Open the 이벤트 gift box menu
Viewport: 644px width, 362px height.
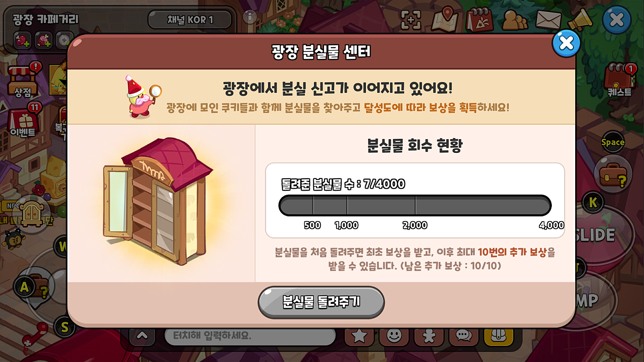(23, 120)
